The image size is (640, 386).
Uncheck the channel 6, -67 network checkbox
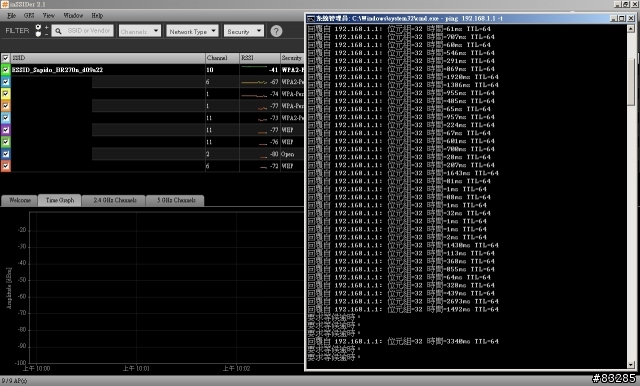coord(6,82)
